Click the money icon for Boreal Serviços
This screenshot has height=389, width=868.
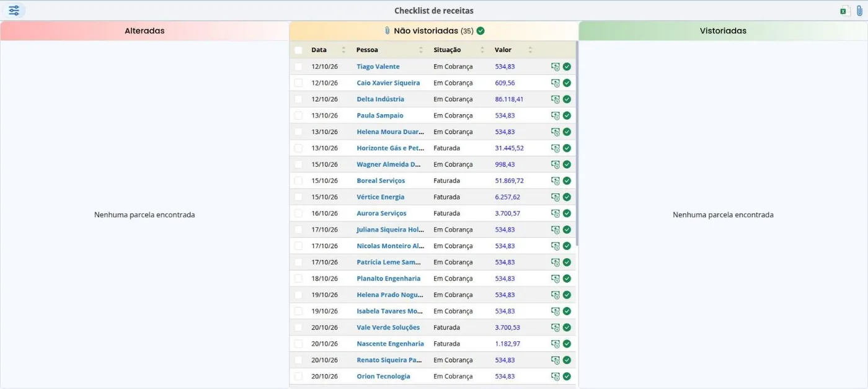556,181
